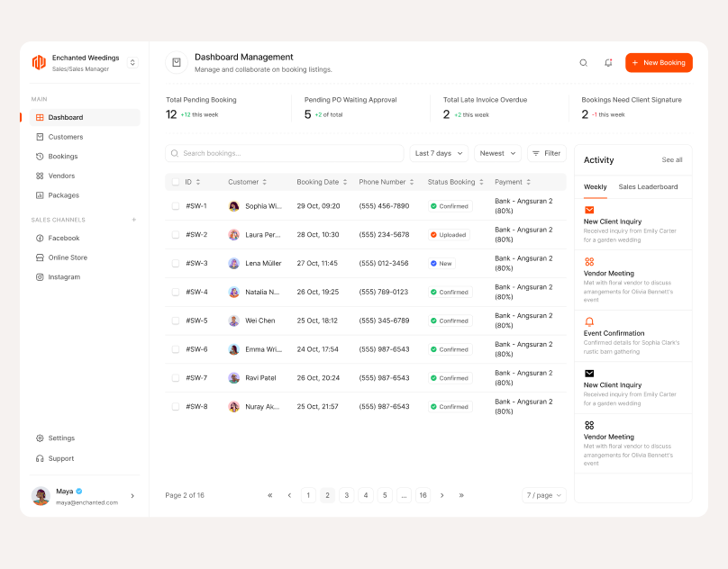Select the checkbox next to Lena Müller's row
The image size is (728, 569).
click(176, 263)
